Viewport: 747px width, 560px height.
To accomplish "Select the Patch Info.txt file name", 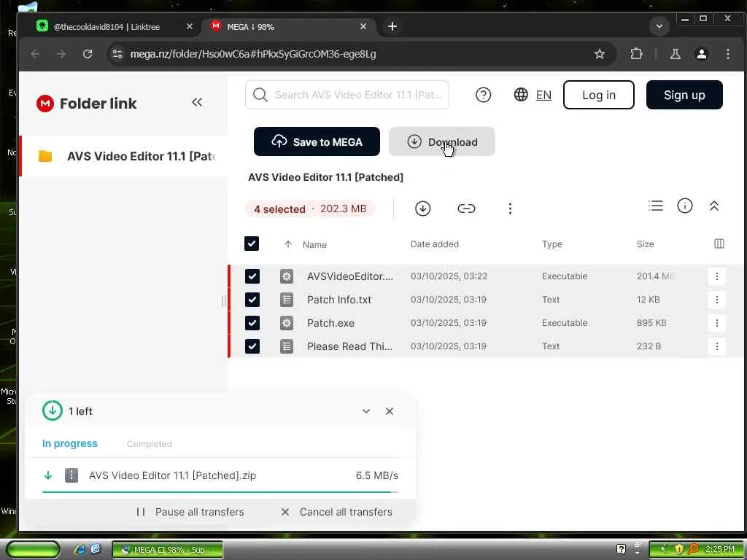I will click(338, 300).
